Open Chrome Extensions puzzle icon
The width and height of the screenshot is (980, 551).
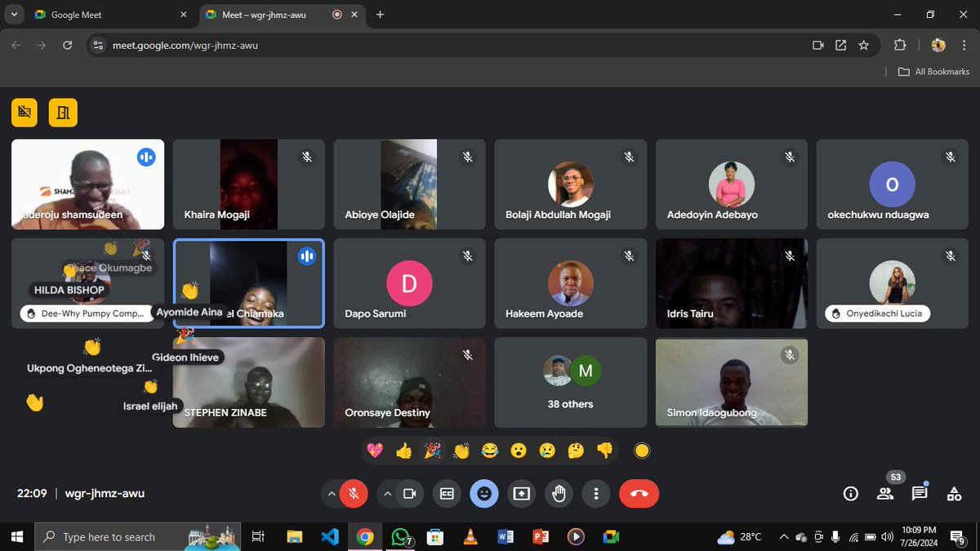[900, 46]
